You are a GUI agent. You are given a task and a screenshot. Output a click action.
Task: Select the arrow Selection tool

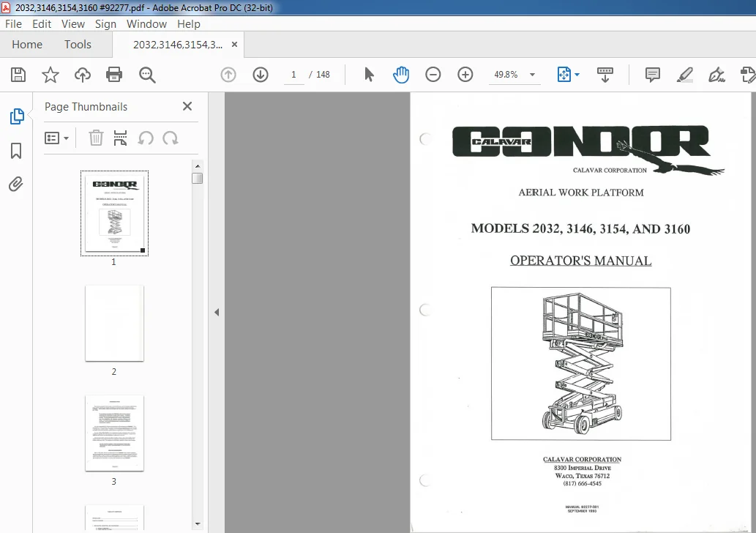[x=370, y=75]
